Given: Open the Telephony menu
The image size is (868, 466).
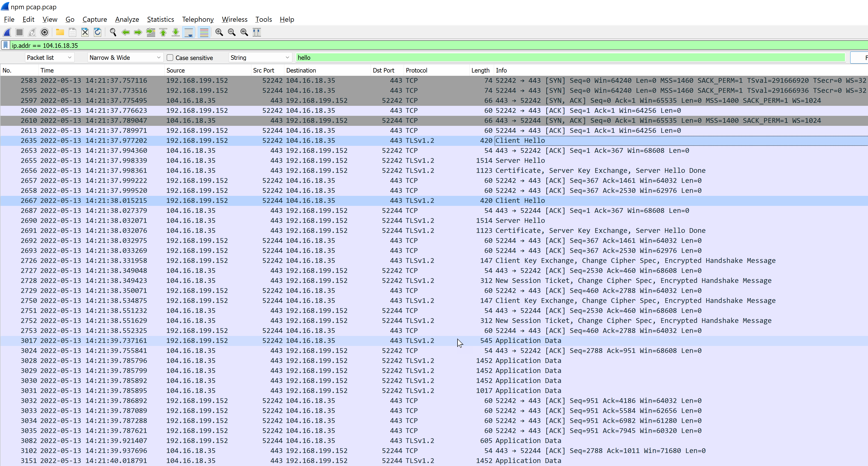Looking at the screenshot, I should (198, 19).
